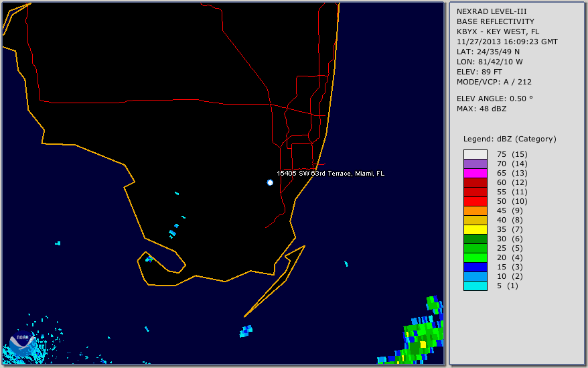Click the bright red 50 dBZ swatch

[x=475, y=201]
